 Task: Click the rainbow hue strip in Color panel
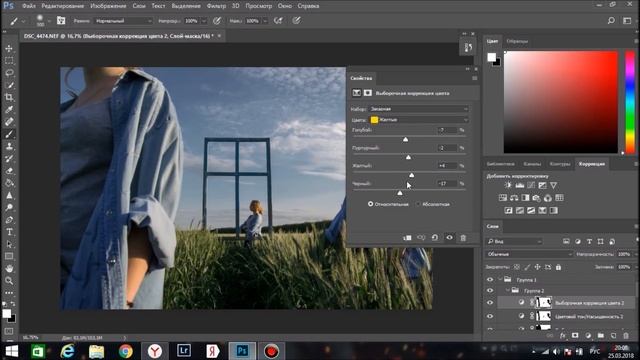630,102
